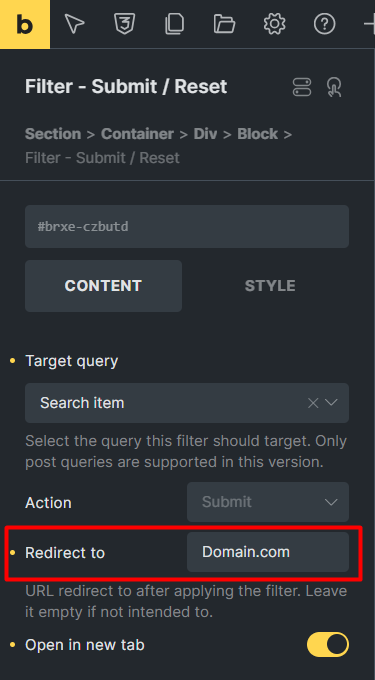Click the Bricks logo icon

tap(25, 24)
